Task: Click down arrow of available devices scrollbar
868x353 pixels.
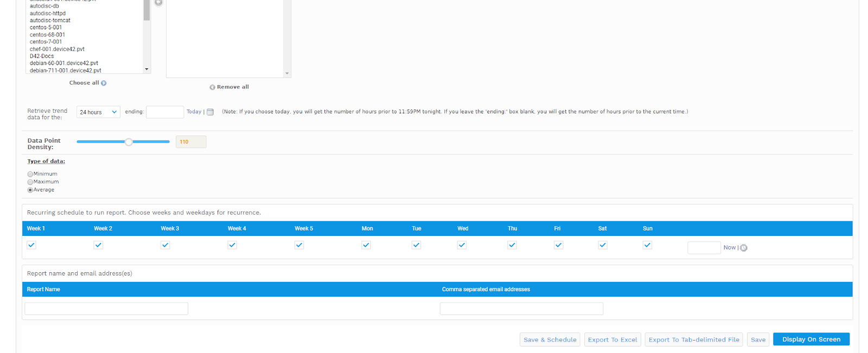Action: [146, 69]
